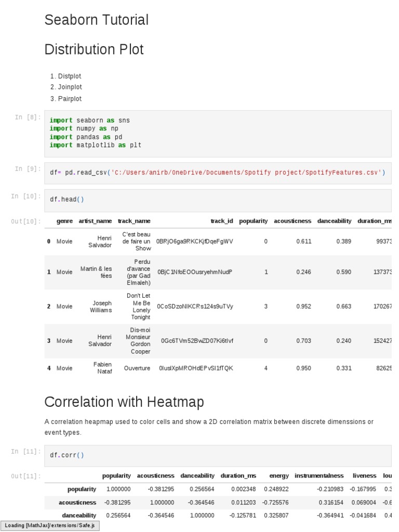The width and height of the screenshot is (399, 532).
Task: Click the Correlation with Heatmap heading
Action: [x=124, y=402]
